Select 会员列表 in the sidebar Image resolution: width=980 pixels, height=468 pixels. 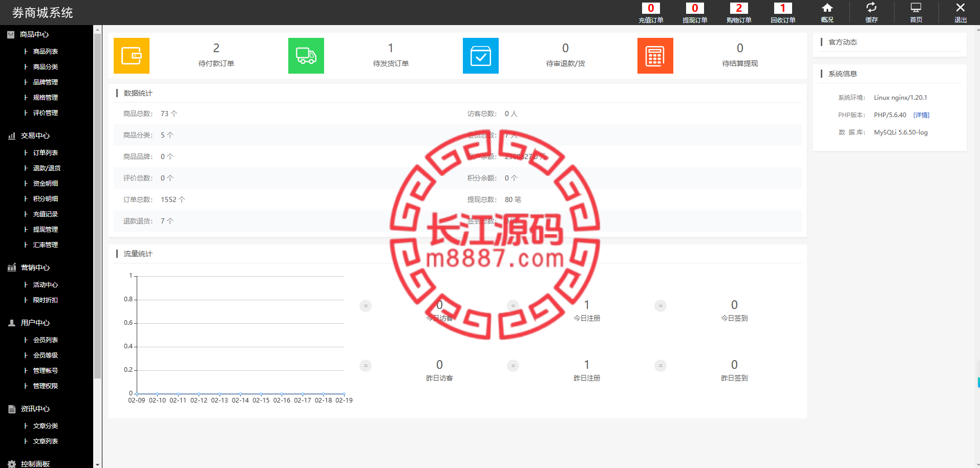coord(46,340)
